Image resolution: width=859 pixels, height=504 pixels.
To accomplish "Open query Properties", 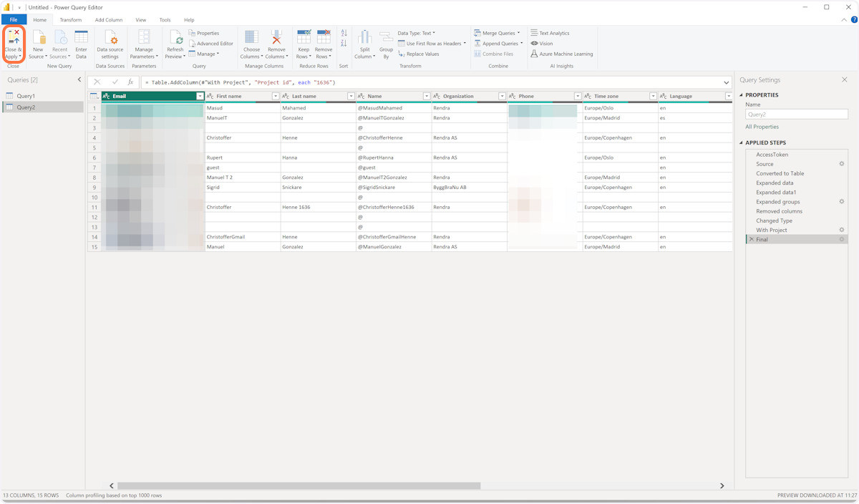I will click(204, 33).
